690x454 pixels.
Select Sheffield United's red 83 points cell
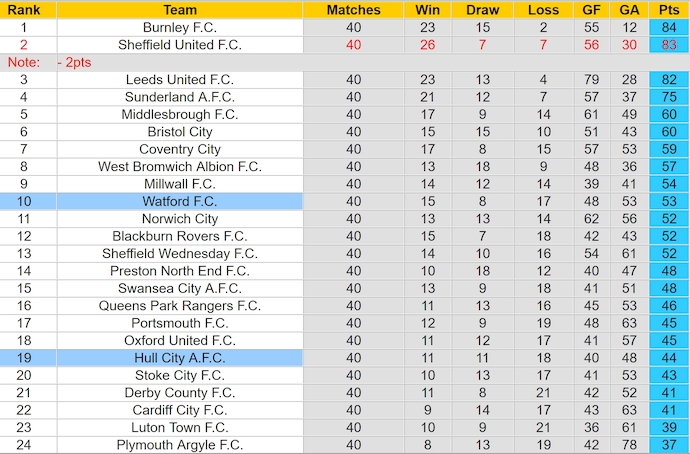[668, 45]
